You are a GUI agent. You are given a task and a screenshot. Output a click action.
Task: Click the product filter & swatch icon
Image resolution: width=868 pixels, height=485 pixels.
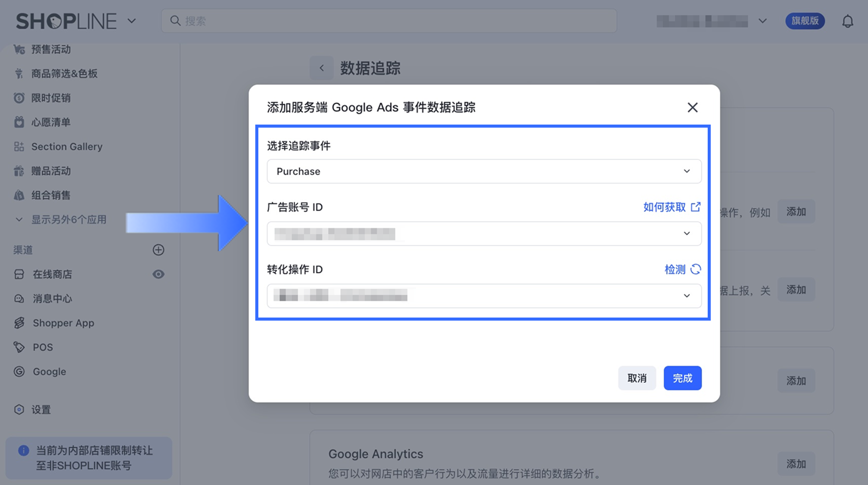pyautogui.click(x=19, y=74)
